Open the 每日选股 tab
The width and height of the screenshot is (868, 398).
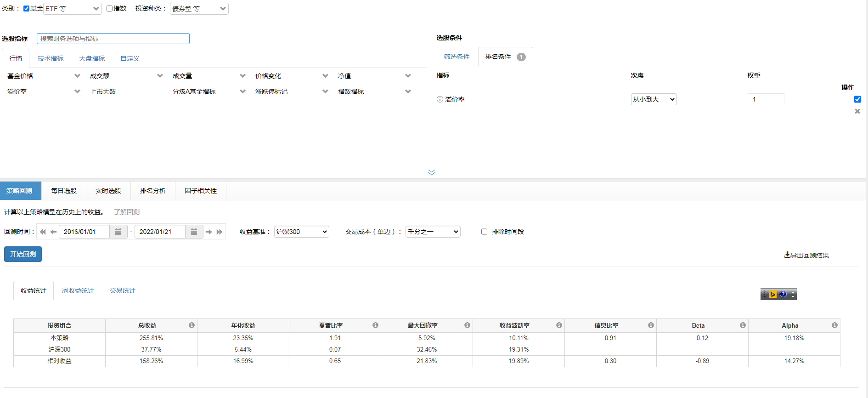click(x=64, y=191)
